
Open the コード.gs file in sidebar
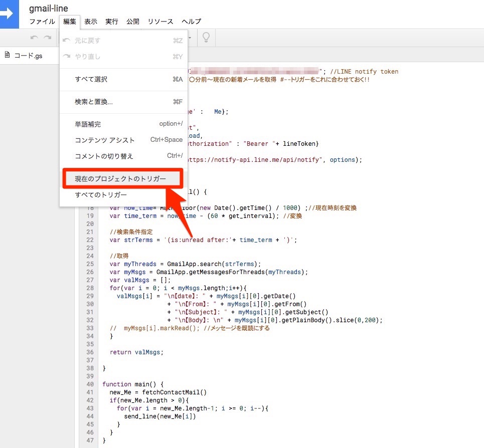(x=28, y=56)
